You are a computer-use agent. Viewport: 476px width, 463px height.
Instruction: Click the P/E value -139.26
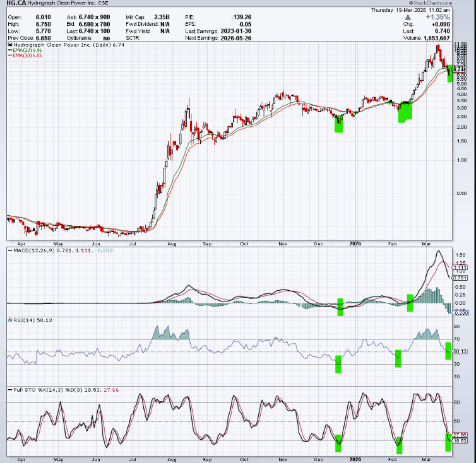click(x=241, y=17)
